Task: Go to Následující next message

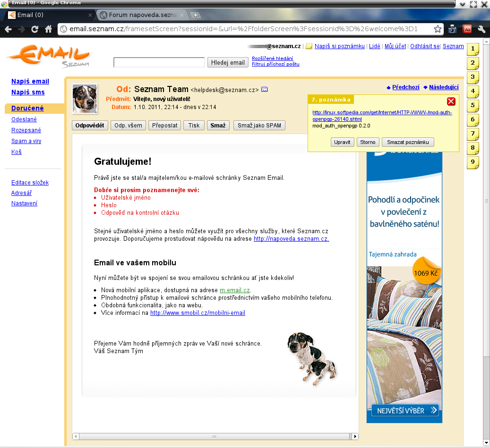Action: 444,87
